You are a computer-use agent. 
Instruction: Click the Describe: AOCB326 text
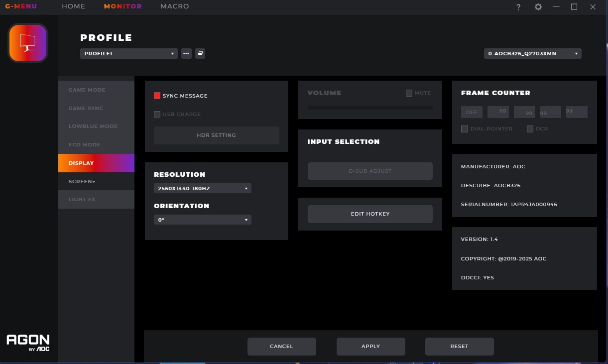click(490, 186)
